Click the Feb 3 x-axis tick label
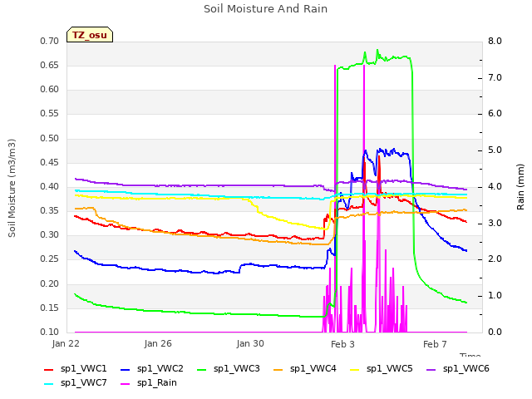 point(342,344)
